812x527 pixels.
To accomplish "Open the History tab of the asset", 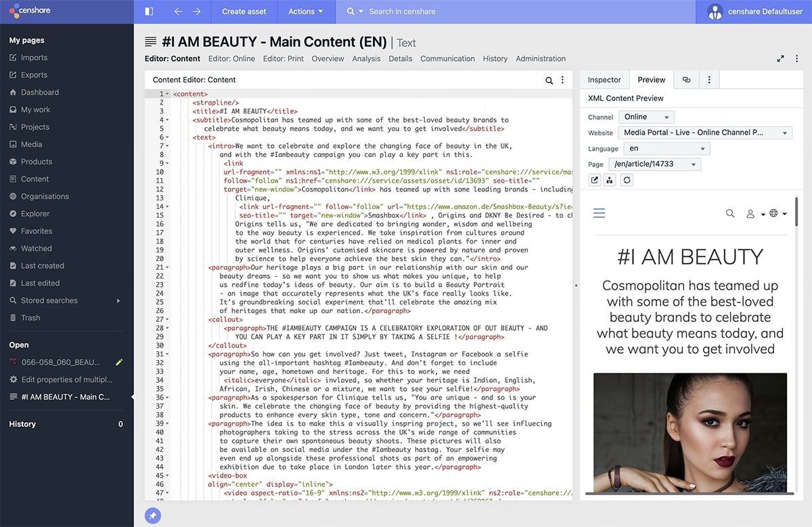I will click(x=495, y=59).
